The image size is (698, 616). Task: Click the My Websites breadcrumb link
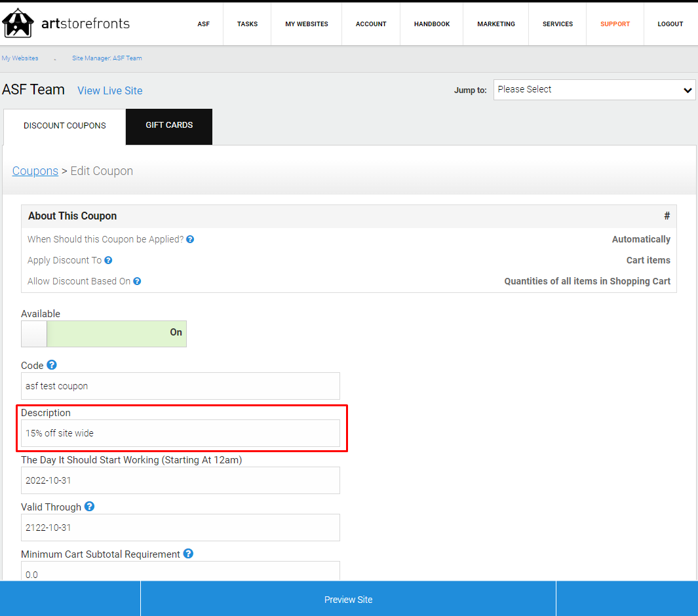click(x=20, y=58)
